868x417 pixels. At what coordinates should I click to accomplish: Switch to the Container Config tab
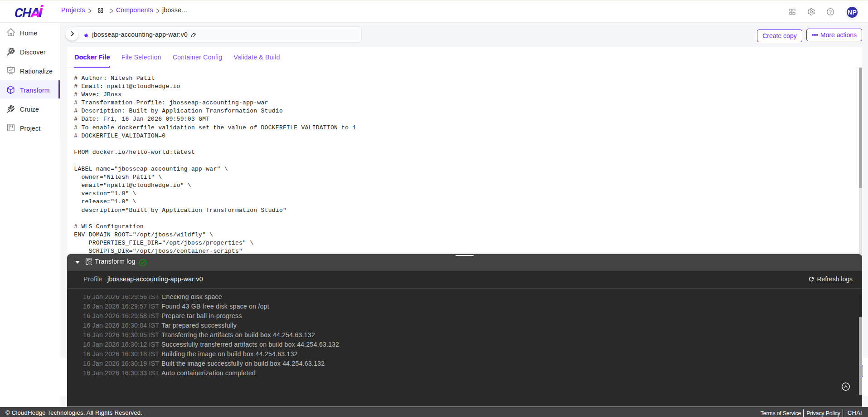click(x=197, y=57)
